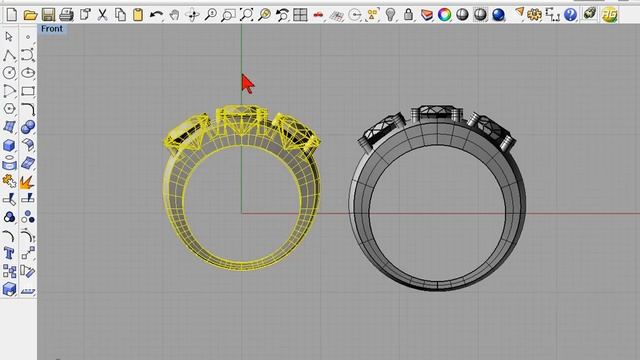Click the blue Render sphere icon
640x360 pixels.
[x=498, y=15]
